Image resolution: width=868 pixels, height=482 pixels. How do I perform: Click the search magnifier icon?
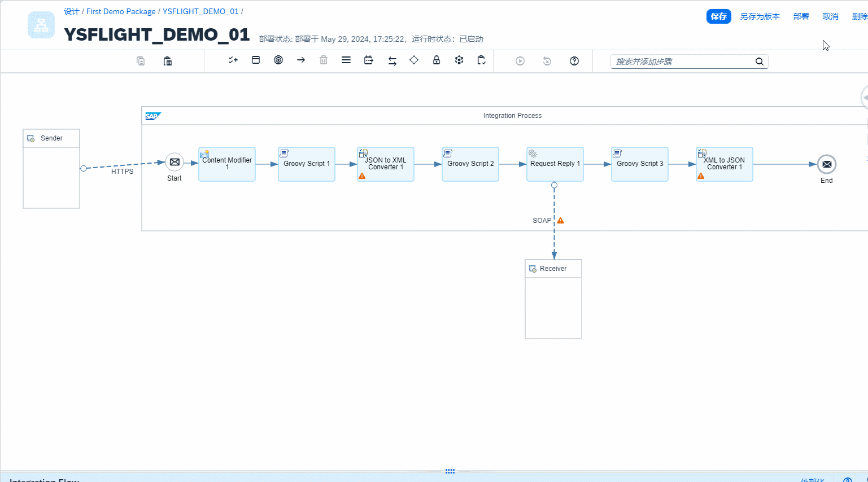click(760, 62)
